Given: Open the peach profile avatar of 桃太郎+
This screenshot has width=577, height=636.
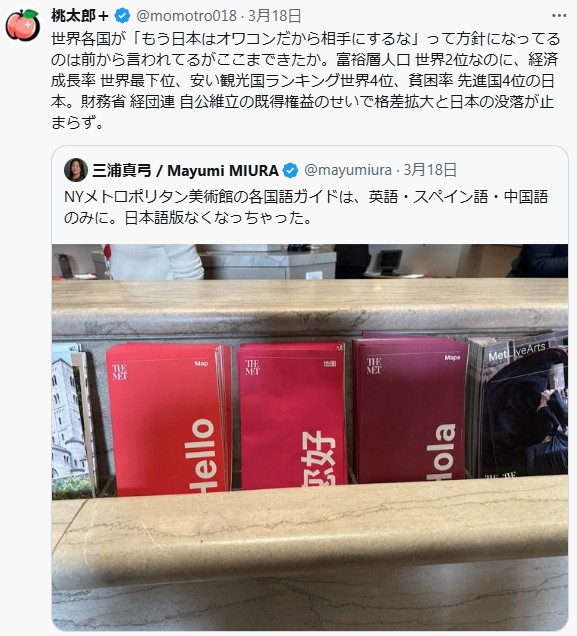Looking at the screenshot, I should [x=23, y=26].
